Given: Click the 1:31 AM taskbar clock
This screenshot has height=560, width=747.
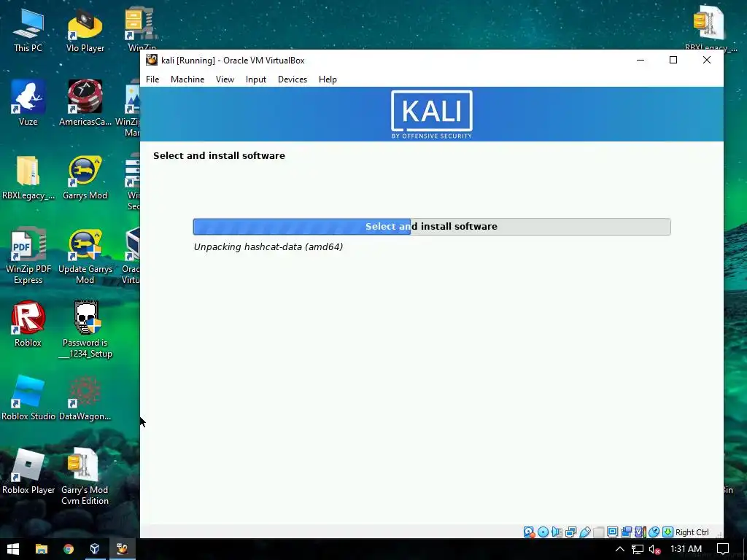Looking at the screenshot, I should pos(686,549).
